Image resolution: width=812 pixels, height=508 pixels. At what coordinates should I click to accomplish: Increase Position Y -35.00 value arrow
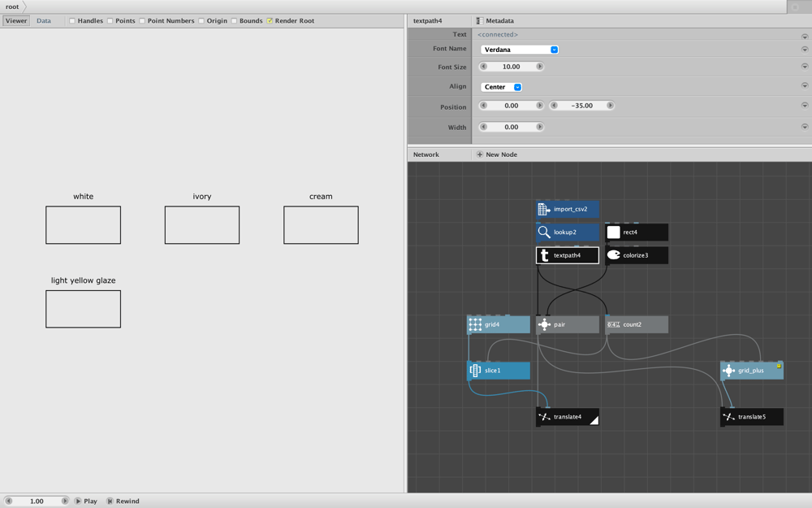click(610, 105)
